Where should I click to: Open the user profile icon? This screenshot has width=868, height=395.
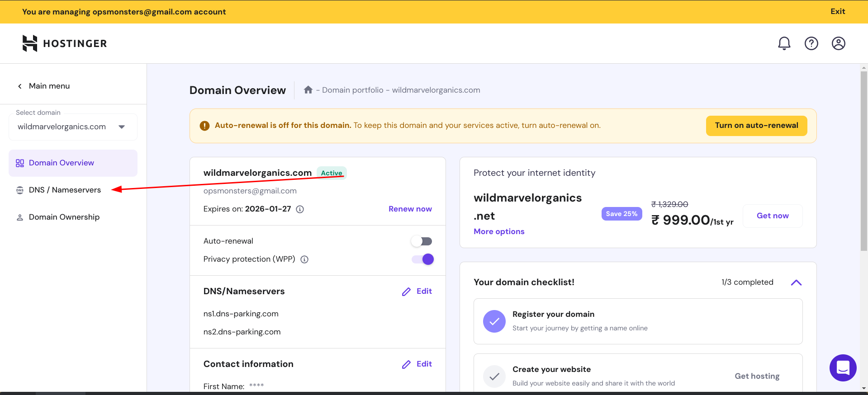(x=838, y=43)
